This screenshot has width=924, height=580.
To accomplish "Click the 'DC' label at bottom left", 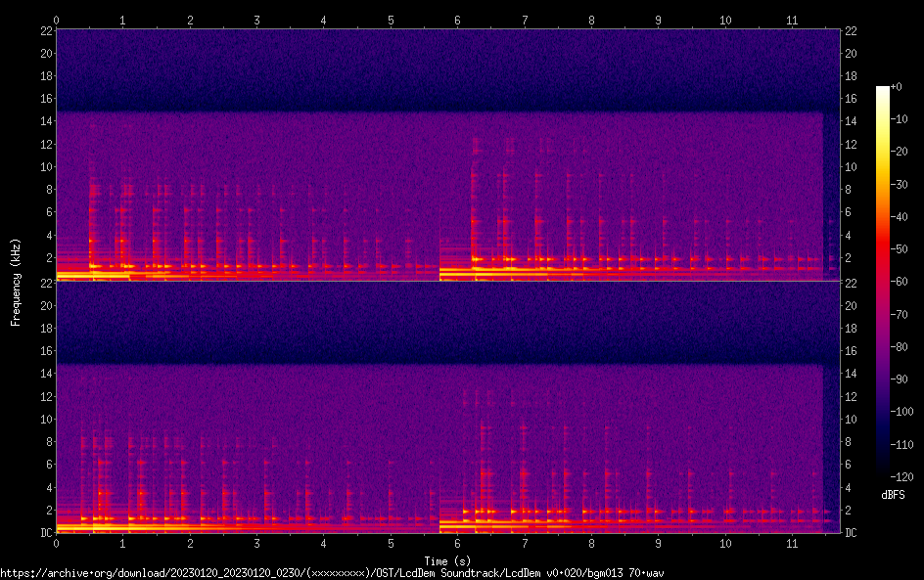I will (44, 533).
